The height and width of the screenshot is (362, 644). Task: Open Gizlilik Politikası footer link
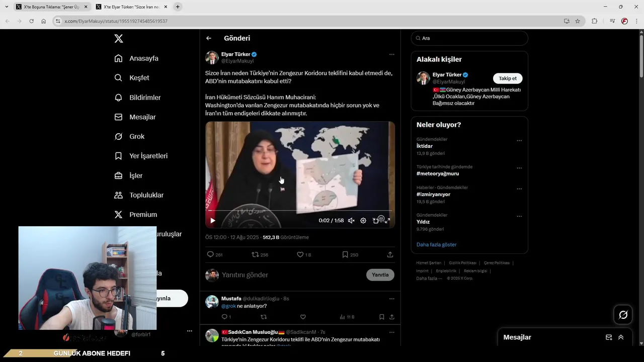[x=462, y=263]
